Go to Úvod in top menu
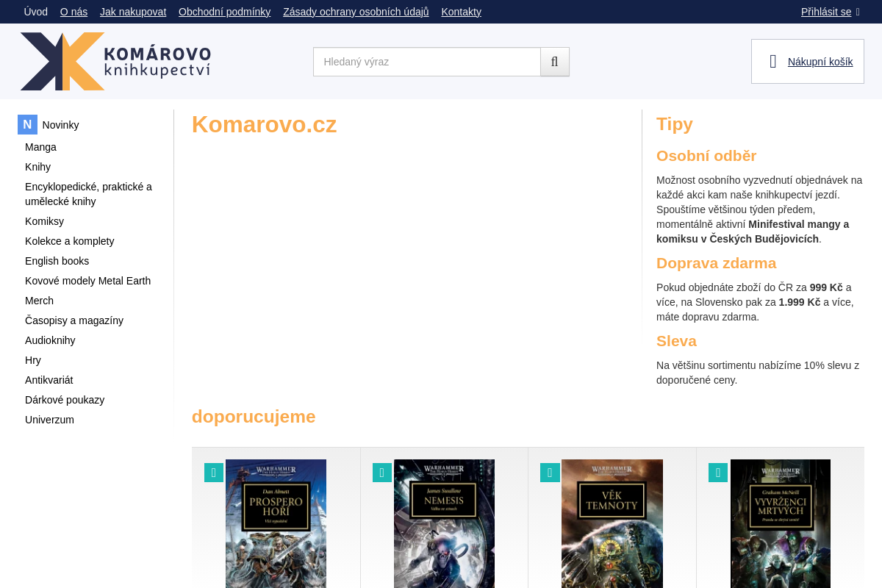The image size is (882, 588). 36,12
